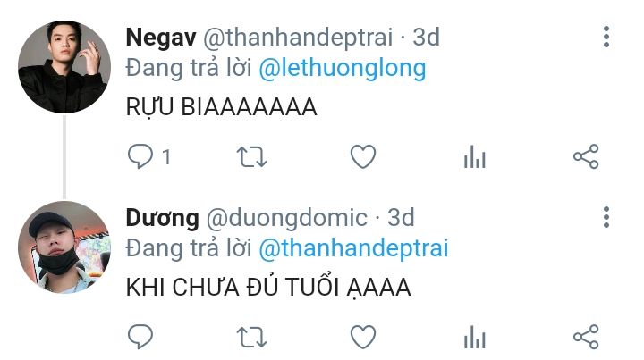Open the @duongdomic handle
The image size is (644, 360).
(x=287, y=218)
